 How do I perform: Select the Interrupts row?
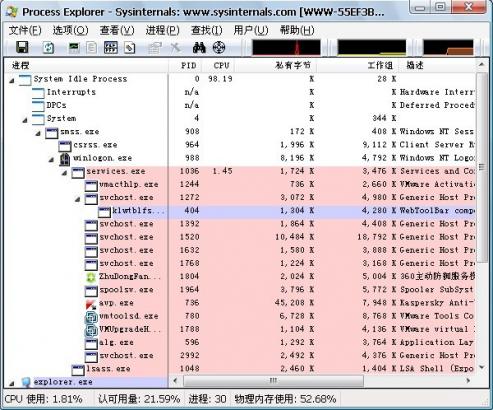pyautogui.click(x=240, y=92)
